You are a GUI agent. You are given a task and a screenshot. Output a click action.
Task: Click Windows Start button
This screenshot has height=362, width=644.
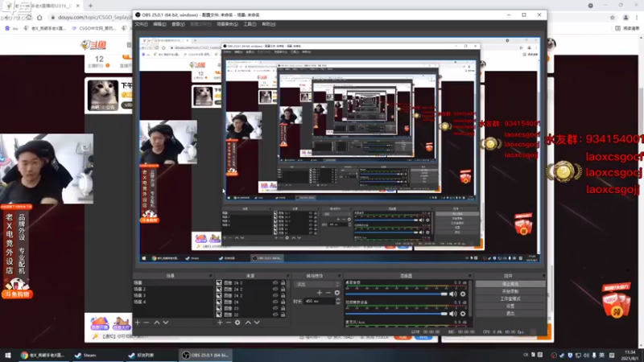(x=8, y=355)
